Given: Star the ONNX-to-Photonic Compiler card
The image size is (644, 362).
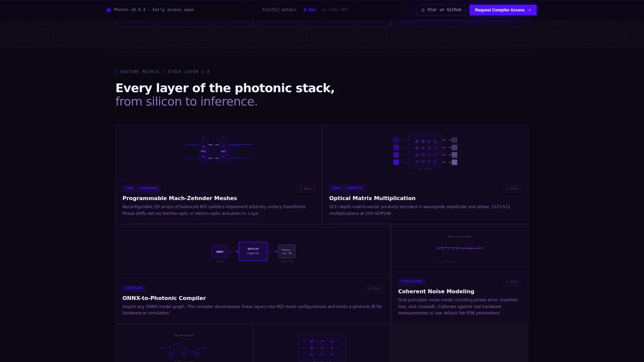Looking at the screenshot, I should tap(374, 289).
